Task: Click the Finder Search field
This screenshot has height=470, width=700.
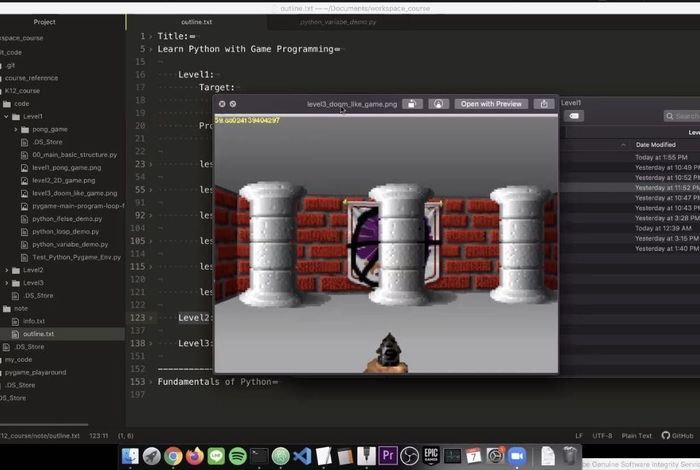Action: (682, 116)
